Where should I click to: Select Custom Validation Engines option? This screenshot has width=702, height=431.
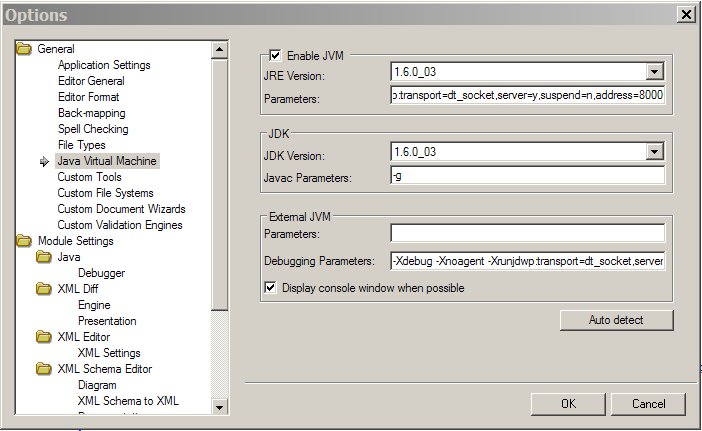point(121,225)
